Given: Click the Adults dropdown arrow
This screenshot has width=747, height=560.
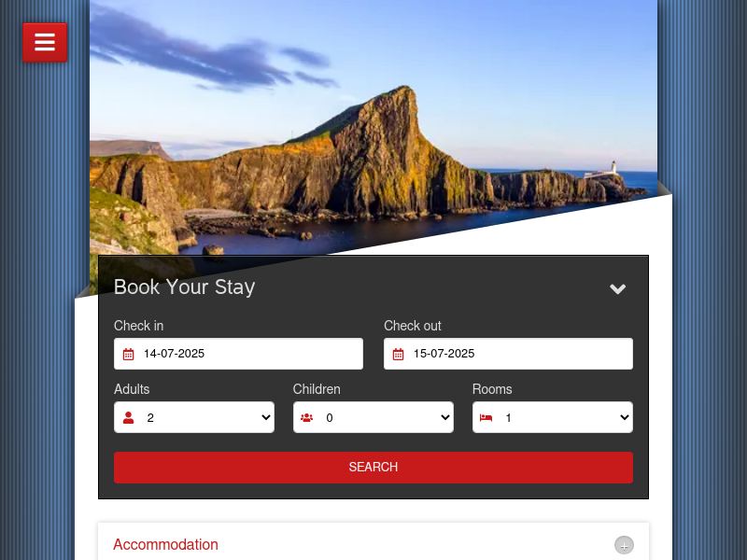Looking at the screenshot, I should pos(266,417).
